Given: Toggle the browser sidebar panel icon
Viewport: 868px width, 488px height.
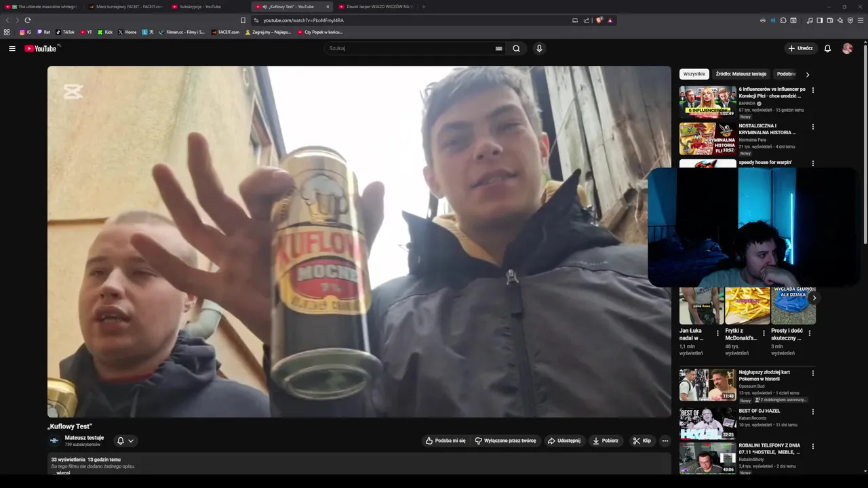Looking at the screenshot, I should pyautogui.click(x=819, y=20).
